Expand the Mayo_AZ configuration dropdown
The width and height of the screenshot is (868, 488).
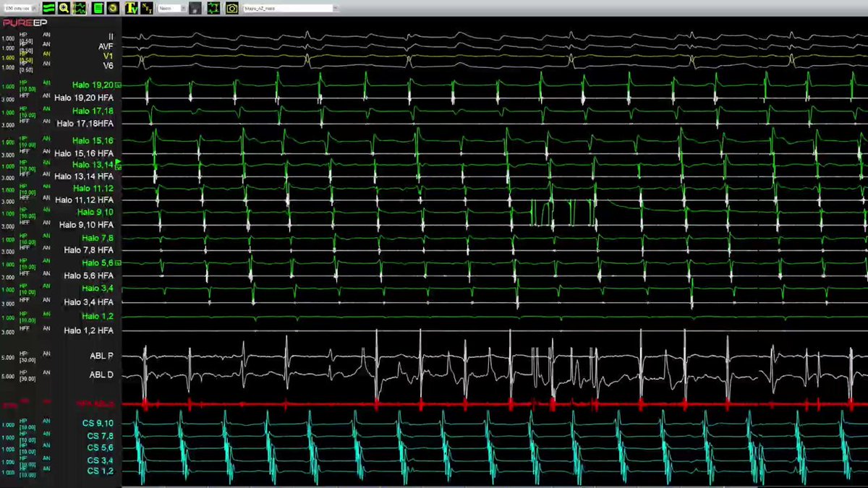coord(291,8)
